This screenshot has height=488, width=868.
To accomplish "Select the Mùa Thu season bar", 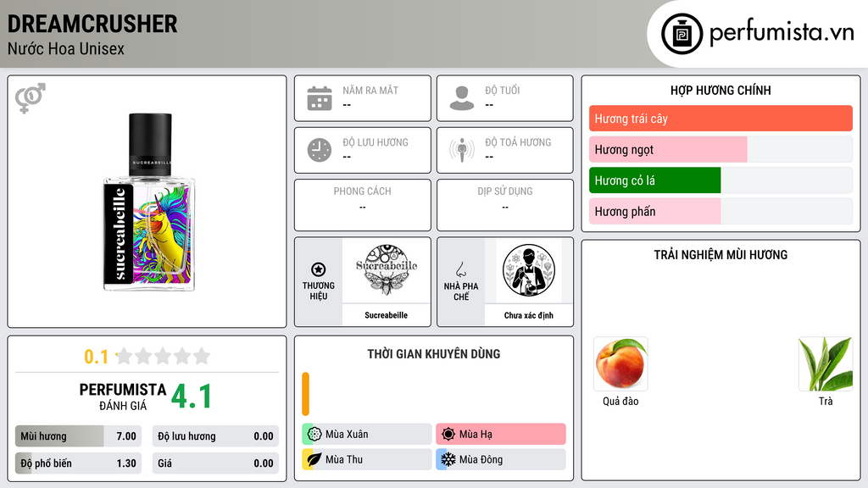I will coord(367,459).
